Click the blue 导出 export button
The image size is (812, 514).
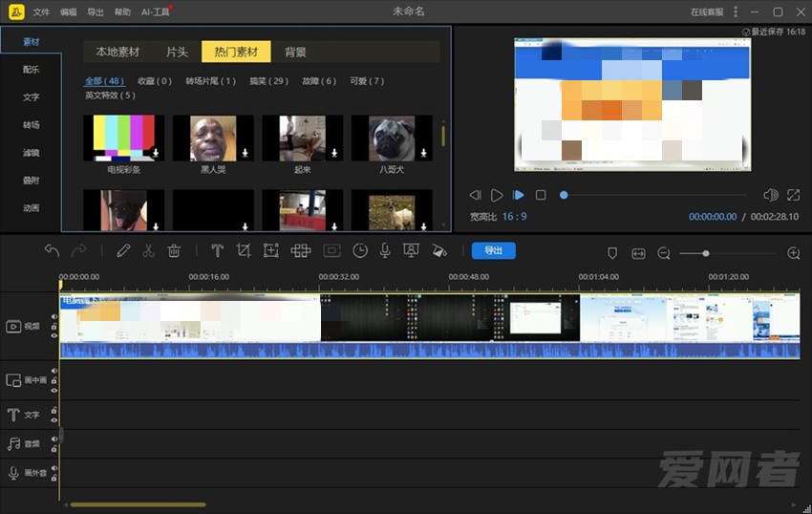(x=493, y=250)
